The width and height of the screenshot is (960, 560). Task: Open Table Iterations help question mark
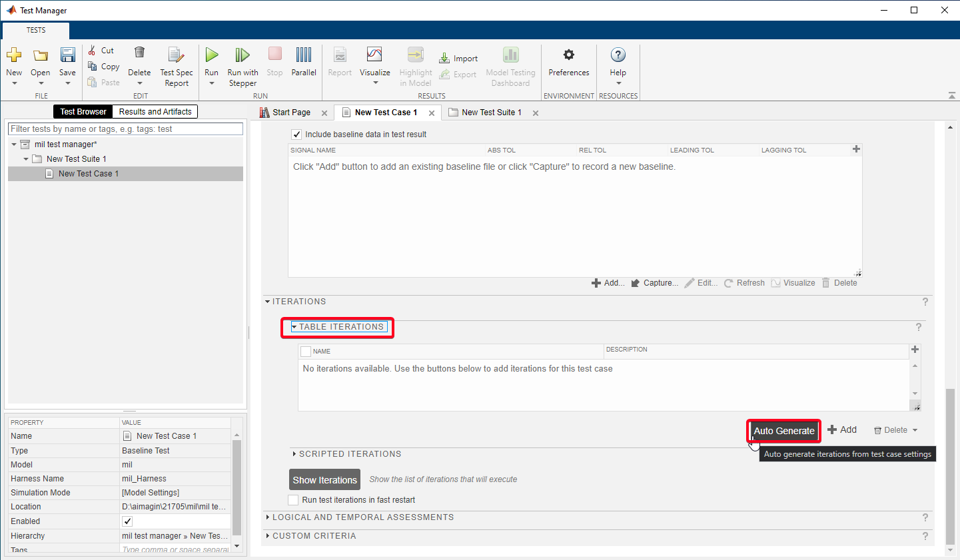click(919, 327)
